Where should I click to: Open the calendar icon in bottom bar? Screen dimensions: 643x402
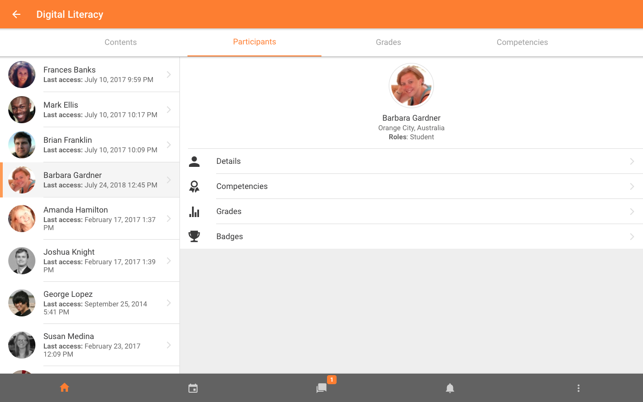pyautogui.click(x=193, y=388)
